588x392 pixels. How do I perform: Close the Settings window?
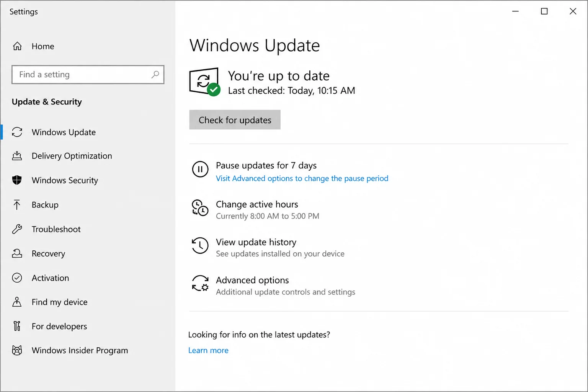point(573,11)
